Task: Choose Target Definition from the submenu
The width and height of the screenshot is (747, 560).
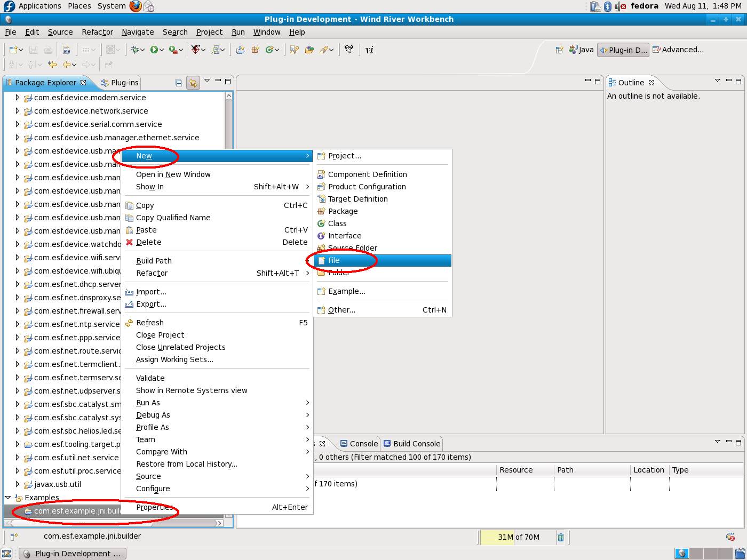Action: coord(383,199)
